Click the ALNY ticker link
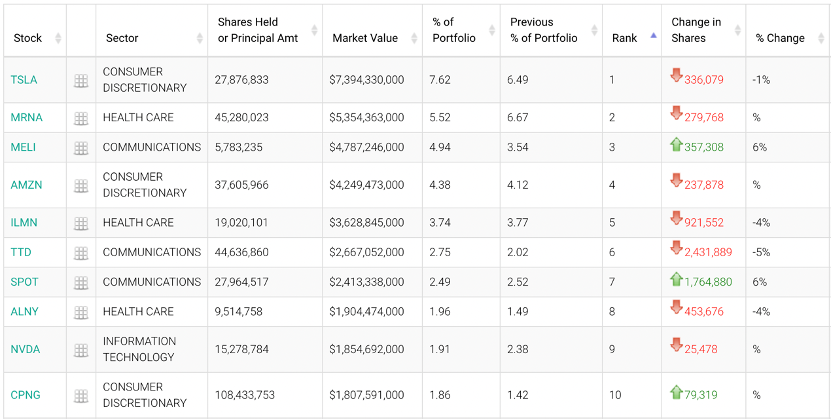This screenshot has width=832, height=420. (x=24, y=312)
